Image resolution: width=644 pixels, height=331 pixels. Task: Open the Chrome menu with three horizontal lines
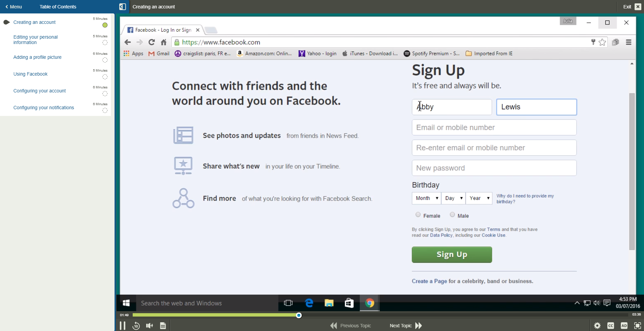[628, 42]
